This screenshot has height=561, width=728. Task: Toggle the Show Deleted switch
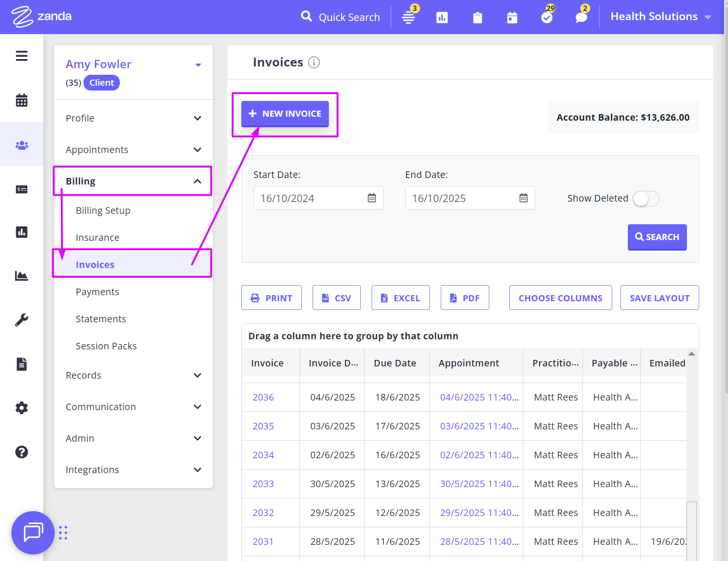(x=646, y=199)
